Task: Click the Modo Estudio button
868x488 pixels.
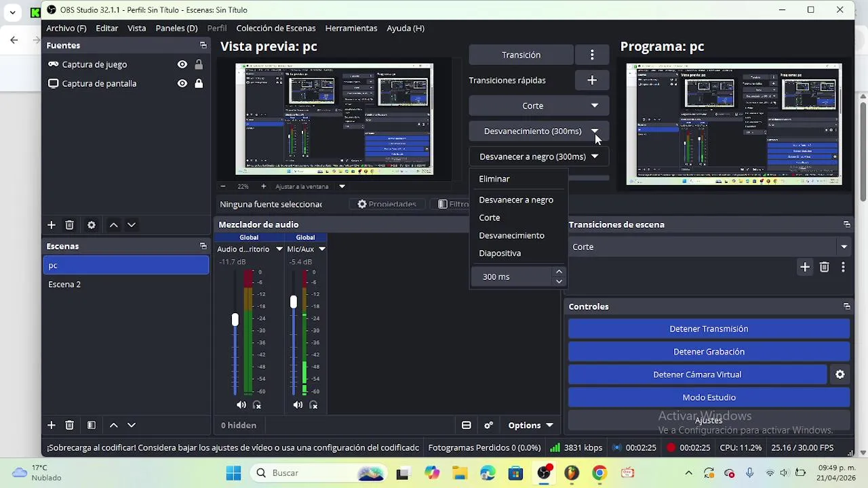Action: click(709, 397)
